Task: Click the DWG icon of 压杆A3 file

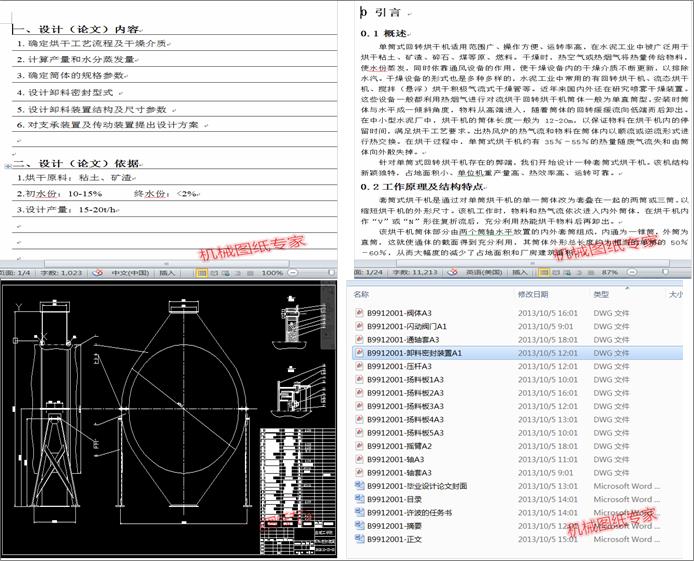Action: [359, 366]
